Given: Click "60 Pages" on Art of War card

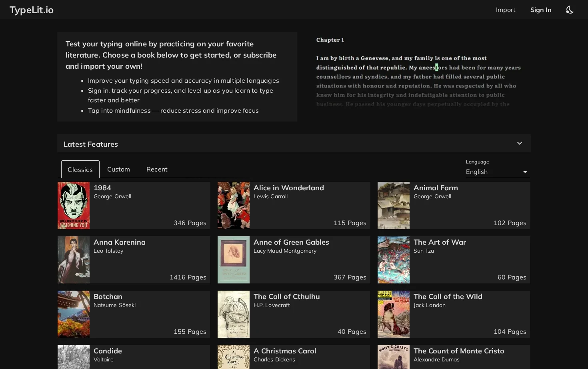Looking at the screenshot, I should pos(512,277).
